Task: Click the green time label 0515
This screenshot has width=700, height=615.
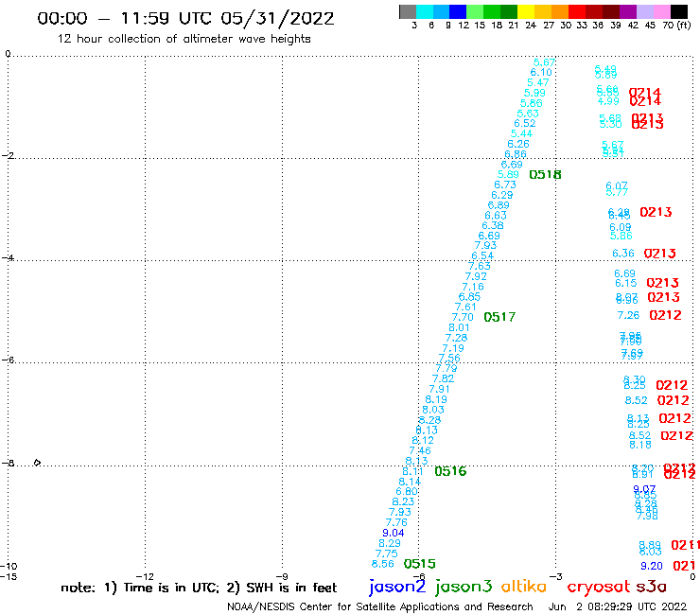Action: [x=420, y=564]
